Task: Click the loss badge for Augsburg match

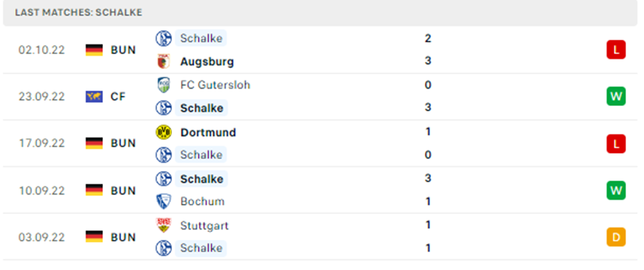Action: click(616, 50)
